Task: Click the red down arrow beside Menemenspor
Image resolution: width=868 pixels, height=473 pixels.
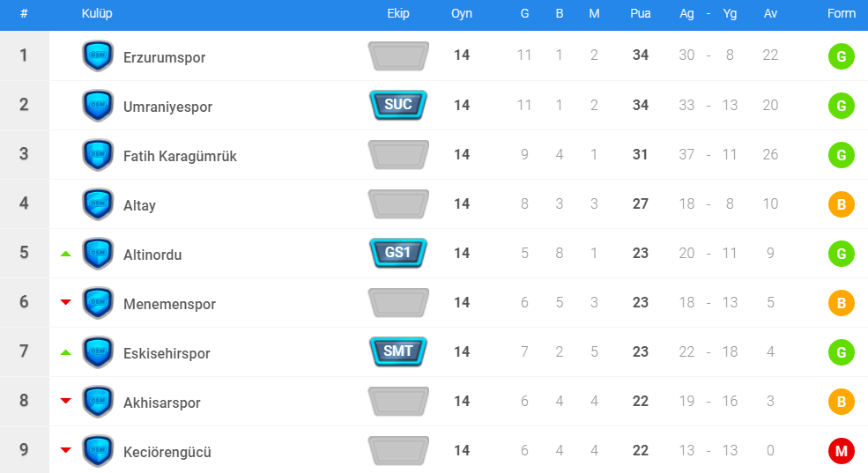Action: pyautogui.click(x=65, y=302)
